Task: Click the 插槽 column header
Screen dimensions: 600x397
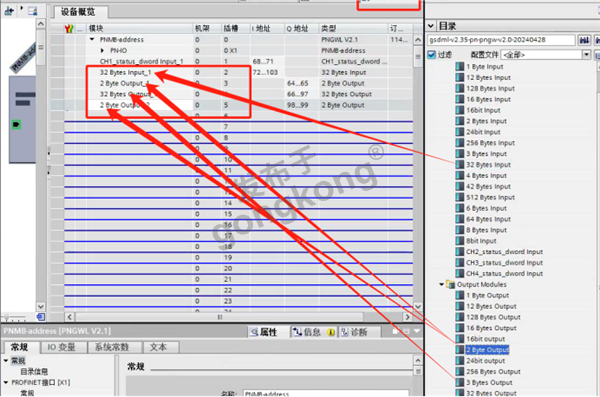Action: point(235,28)
